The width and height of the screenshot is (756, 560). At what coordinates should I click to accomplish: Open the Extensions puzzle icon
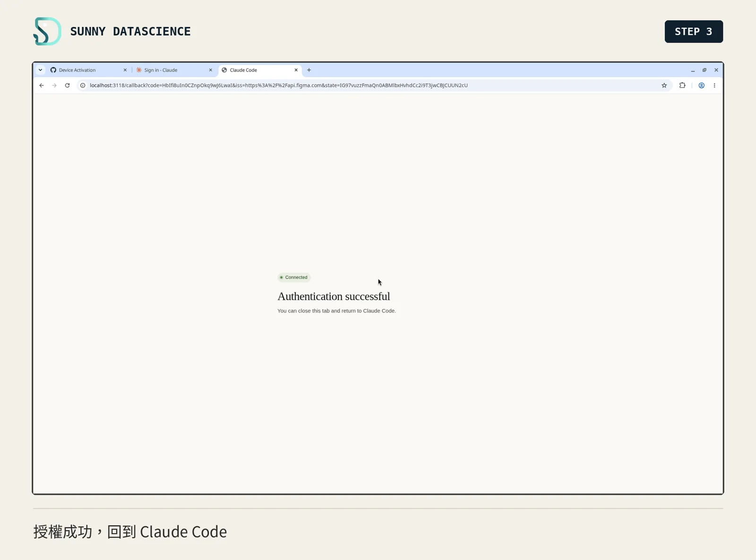(x=682, y=86)
